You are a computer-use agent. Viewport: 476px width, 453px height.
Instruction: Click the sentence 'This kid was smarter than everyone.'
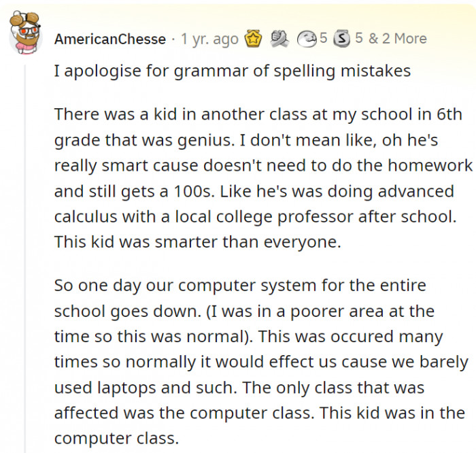click(x=198, y=242)
